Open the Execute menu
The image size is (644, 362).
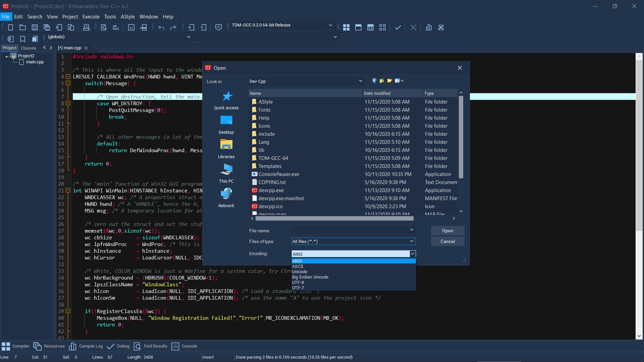coord(91,16)
